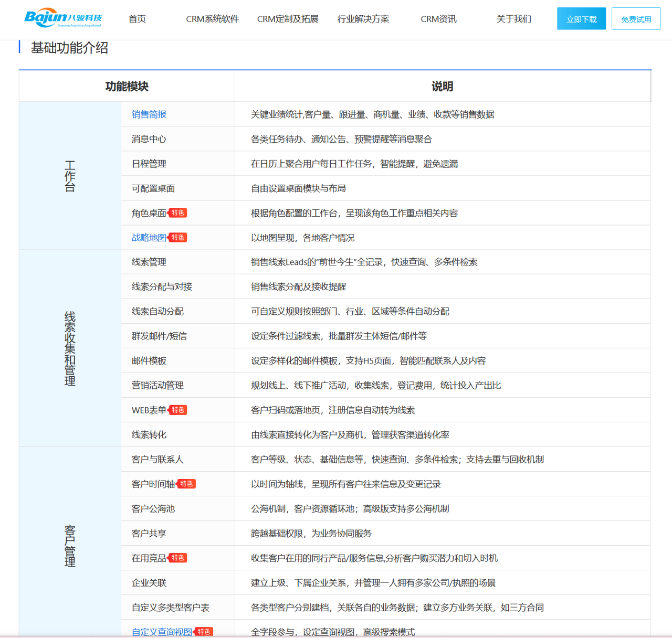Click the 特色 badge beside 自定义查询视图
The image size is (672, 638).
204,632
